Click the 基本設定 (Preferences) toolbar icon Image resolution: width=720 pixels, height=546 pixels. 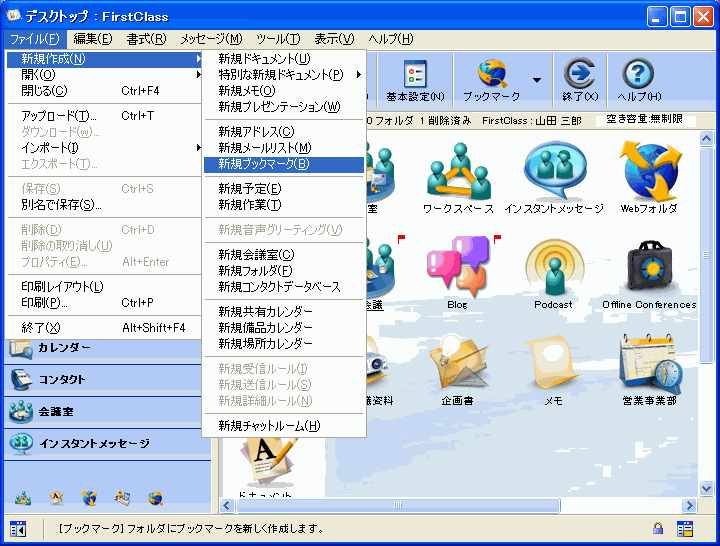pos(415,76)
